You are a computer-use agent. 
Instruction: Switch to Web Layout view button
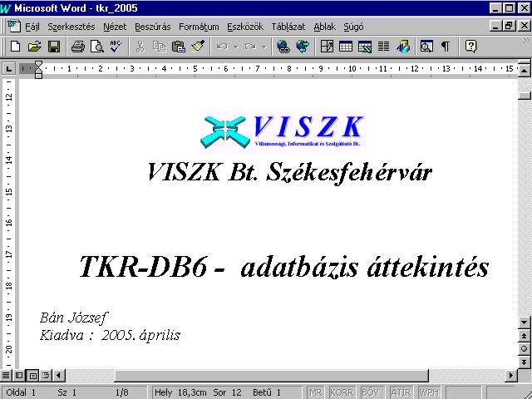(19, 375)
